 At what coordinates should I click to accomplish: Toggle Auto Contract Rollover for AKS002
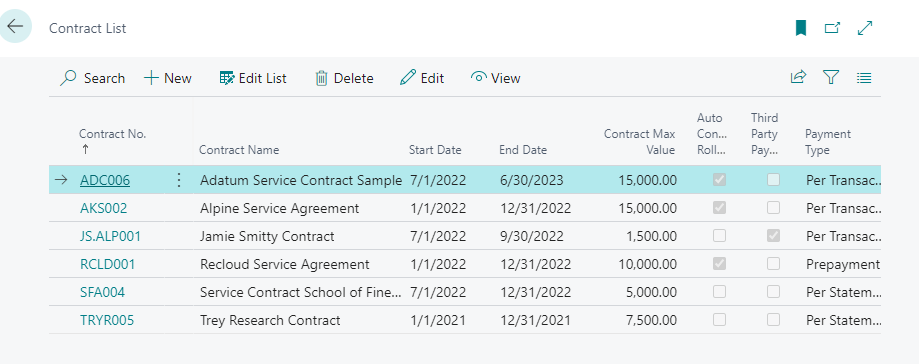click(719, 207)
